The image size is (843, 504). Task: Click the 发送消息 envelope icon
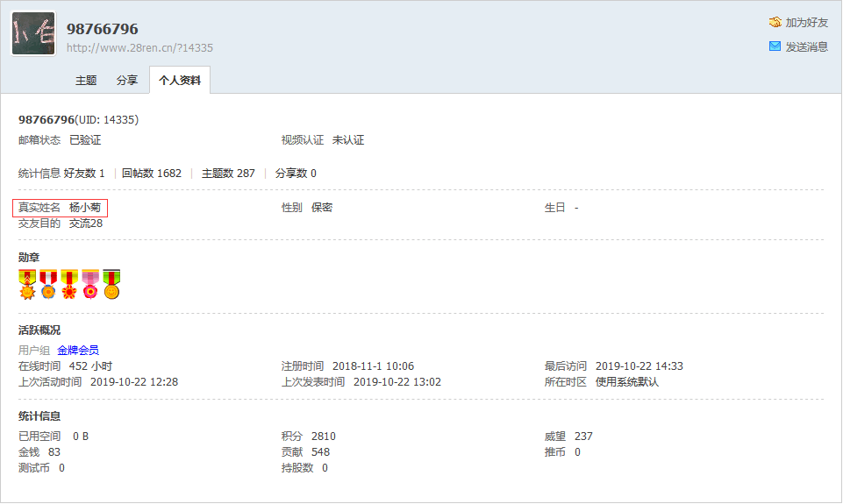click(775, 46)
